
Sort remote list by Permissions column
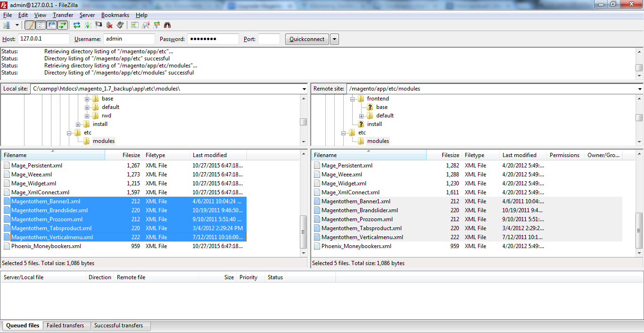click(x=565, y=155)
